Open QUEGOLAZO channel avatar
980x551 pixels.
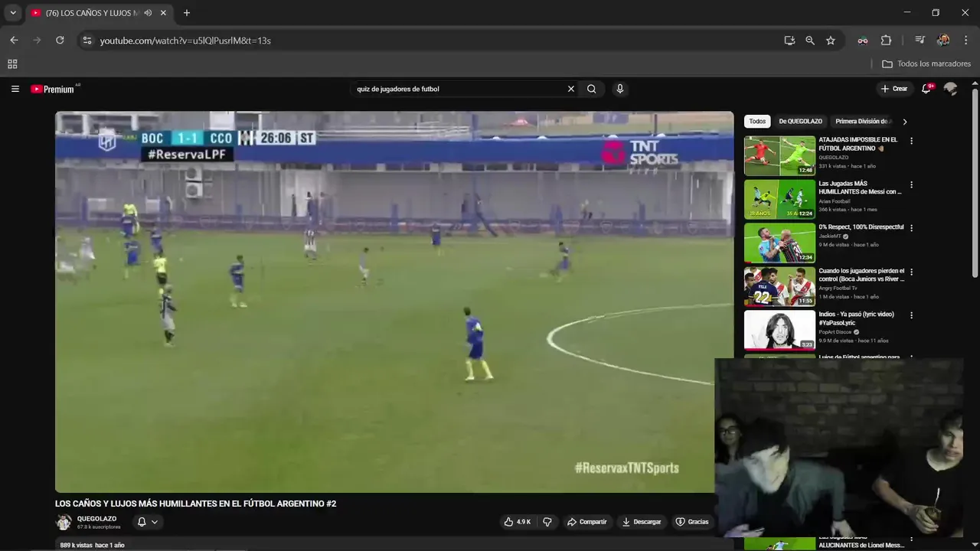(64, 522)
